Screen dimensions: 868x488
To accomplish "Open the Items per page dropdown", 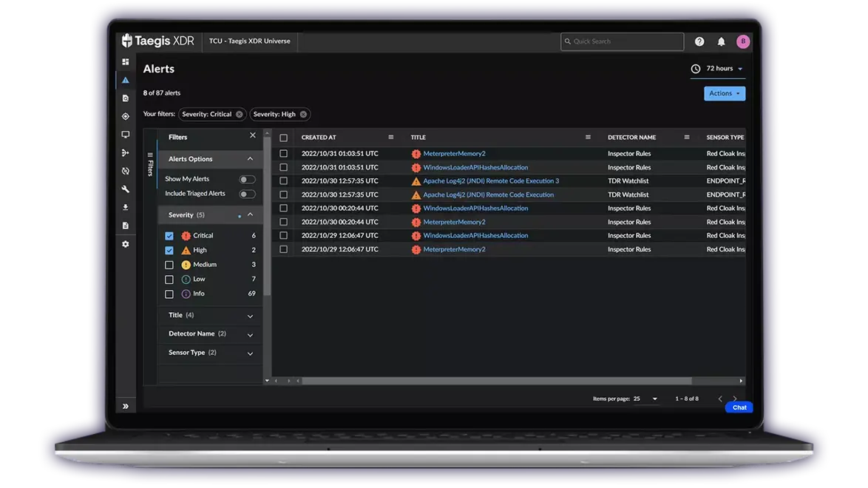I will 646,399.
